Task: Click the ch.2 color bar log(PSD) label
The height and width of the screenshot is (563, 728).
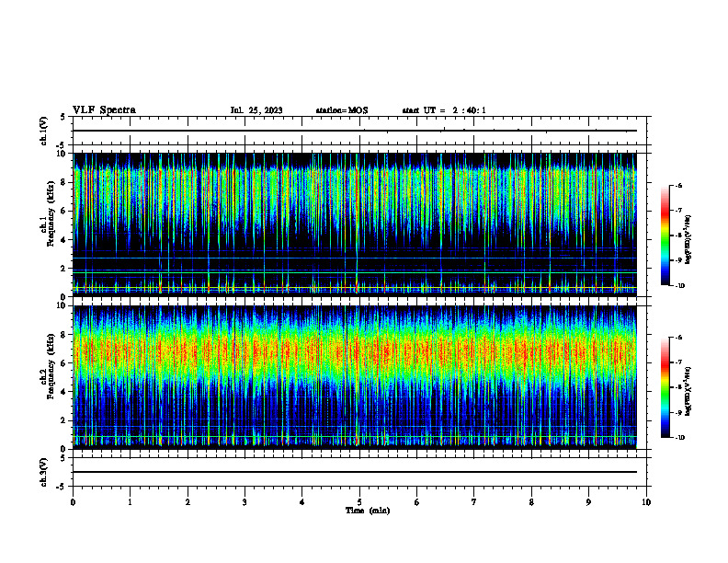Action: tap(688, 391)
